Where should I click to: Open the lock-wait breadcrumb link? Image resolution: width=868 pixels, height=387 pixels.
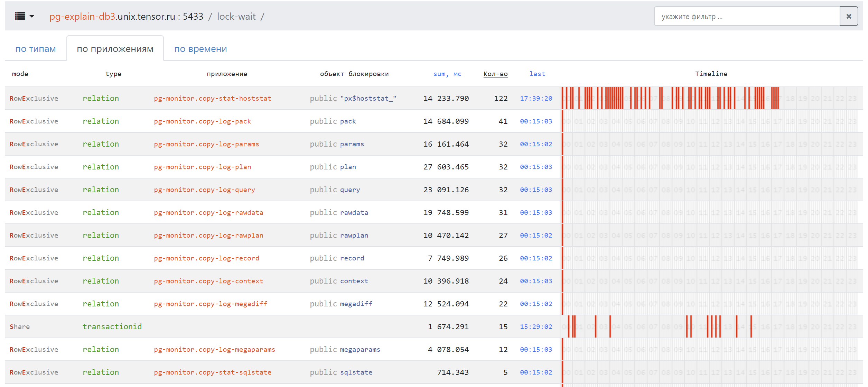[x=236, y=16]
